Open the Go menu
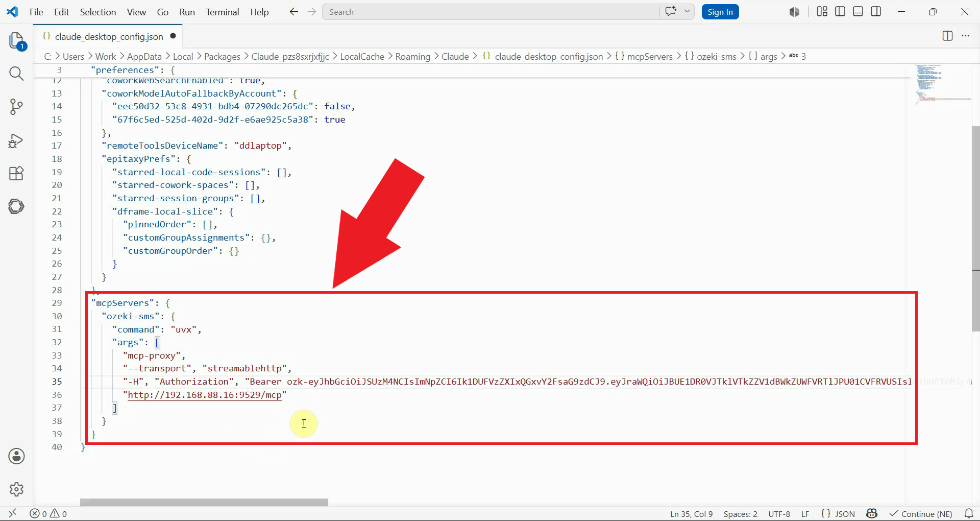The image size is (980, 521). (163, 12)
